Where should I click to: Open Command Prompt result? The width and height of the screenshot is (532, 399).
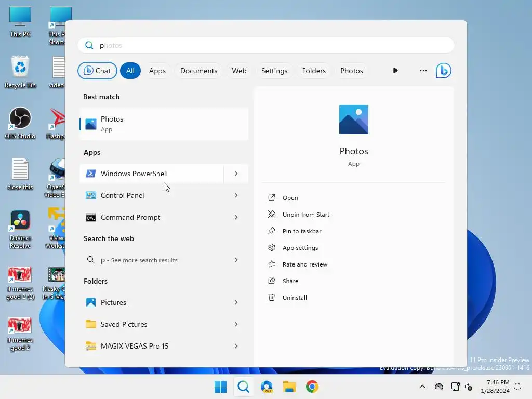coord(152,217)
